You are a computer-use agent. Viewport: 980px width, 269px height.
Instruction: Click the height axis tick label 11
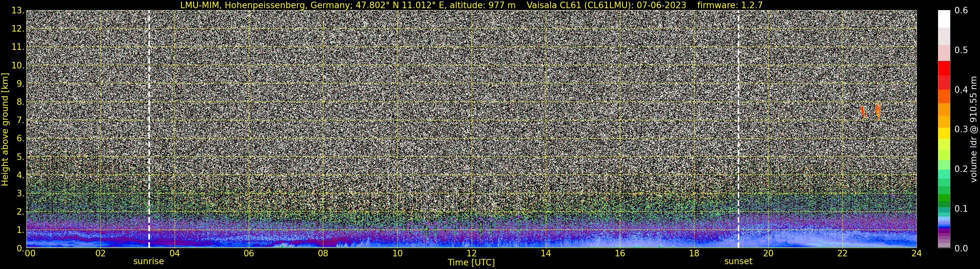click(x=18, y=47)
